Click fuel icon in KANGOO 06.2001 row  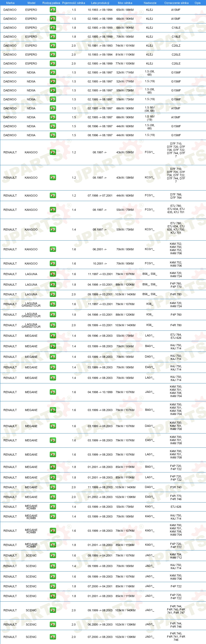(x=53, y=249)
